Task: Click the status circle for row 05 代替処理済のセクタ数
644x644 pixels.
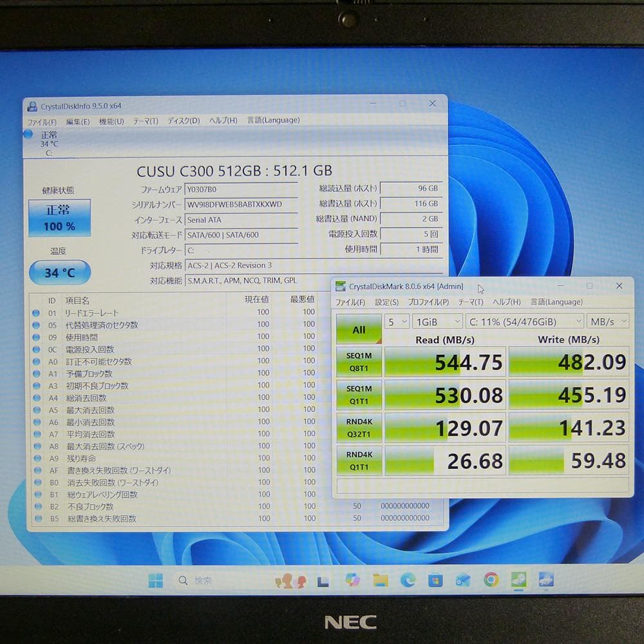Action: coord(36,325)
